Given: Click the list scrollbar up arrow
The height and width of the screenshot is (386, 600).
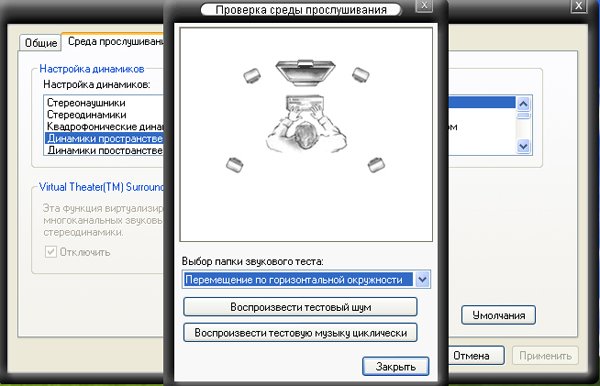Looking at the screenshot, I should (x=523, y=104).
